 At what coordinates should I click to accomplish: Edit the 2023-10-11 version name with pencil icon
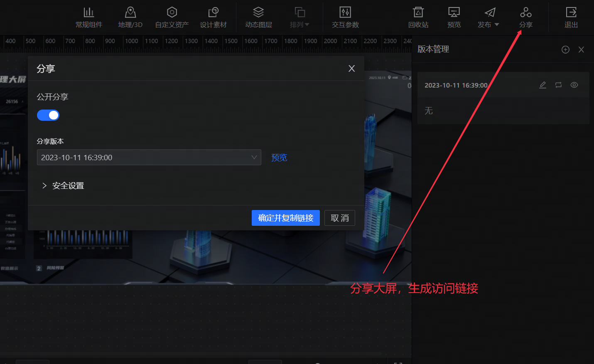[542, 85]
